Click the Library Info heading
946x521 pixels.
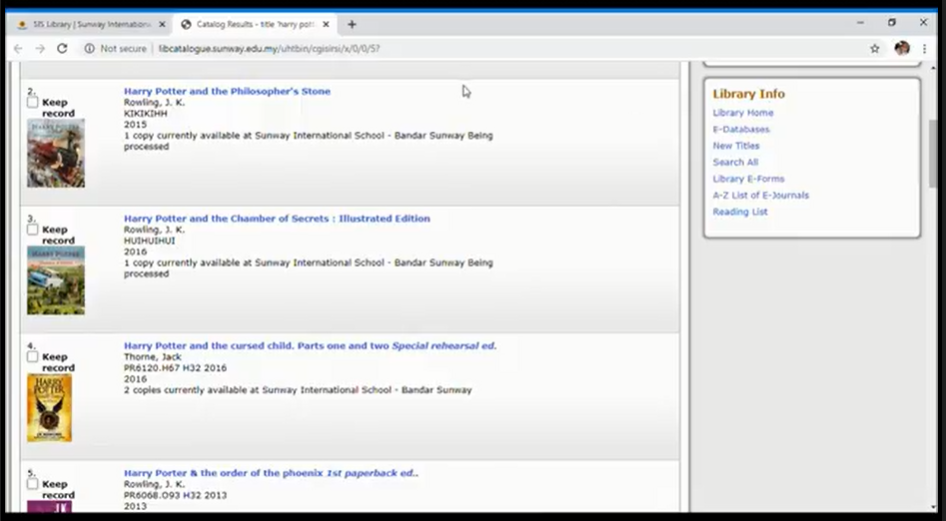[x=749, y=94]
